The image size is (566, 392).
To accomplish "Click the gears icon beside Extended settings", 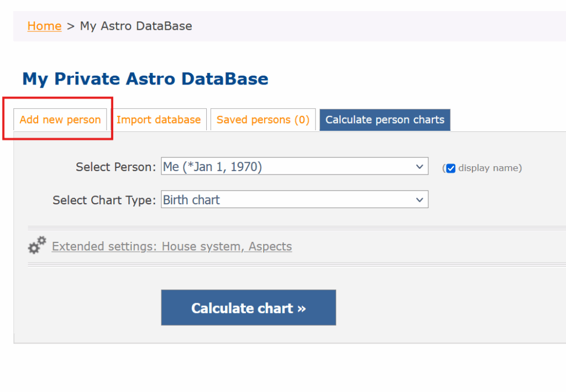I will click(37, 246).
